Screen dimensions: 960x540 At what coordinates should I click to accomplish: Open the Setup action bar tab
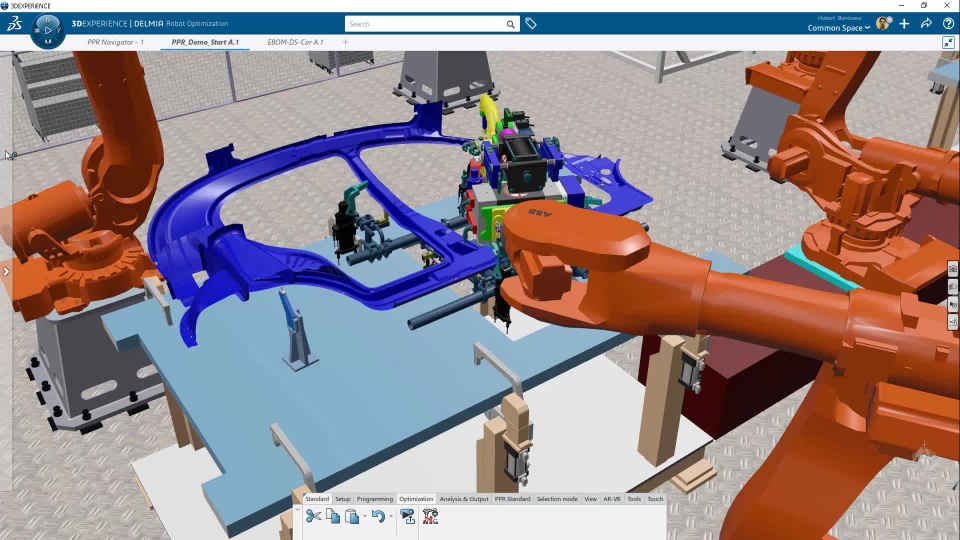343,499
